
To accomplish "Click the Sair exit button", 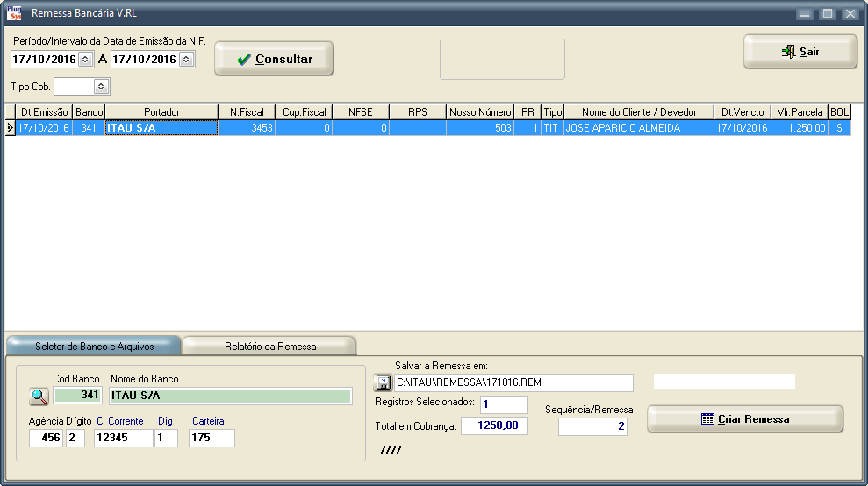I will [x=800, y=52].
